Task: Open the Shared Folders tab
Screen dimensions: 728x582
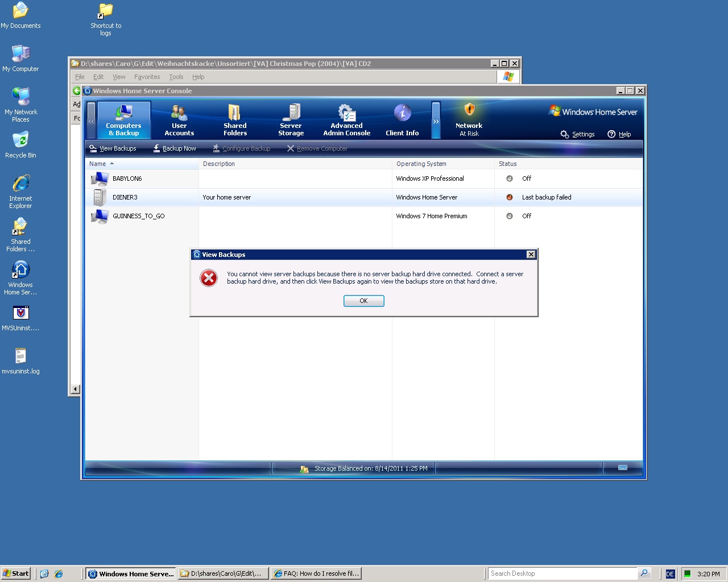Action: pos(235,120)
